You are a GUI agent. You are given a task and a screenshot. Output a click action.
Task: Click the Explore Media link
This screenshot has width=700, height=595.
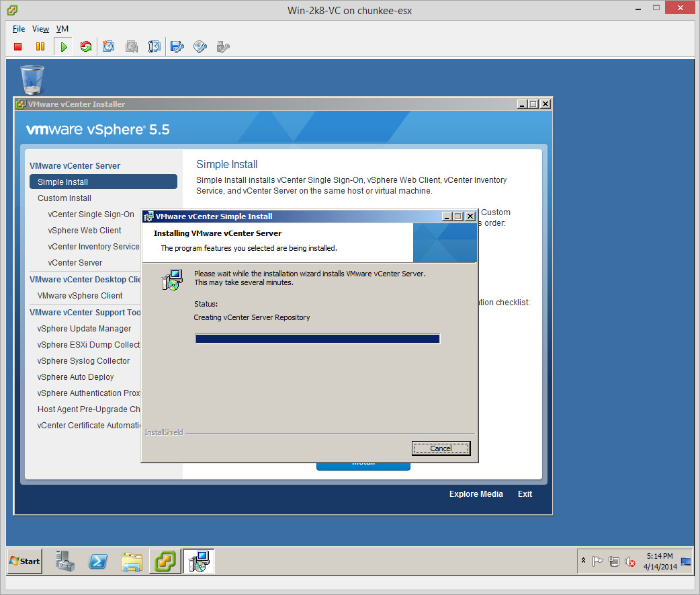476,494
